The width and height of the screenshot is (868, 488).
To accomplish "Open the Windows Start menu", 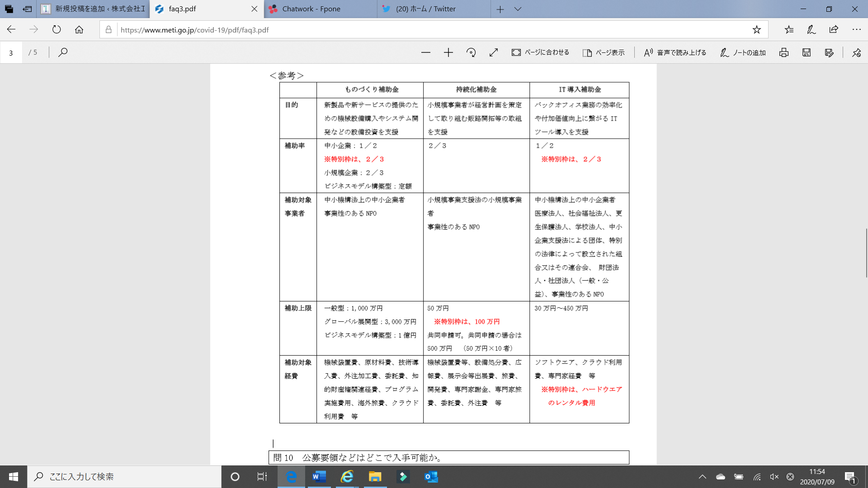I will click(x=14, y=477).
